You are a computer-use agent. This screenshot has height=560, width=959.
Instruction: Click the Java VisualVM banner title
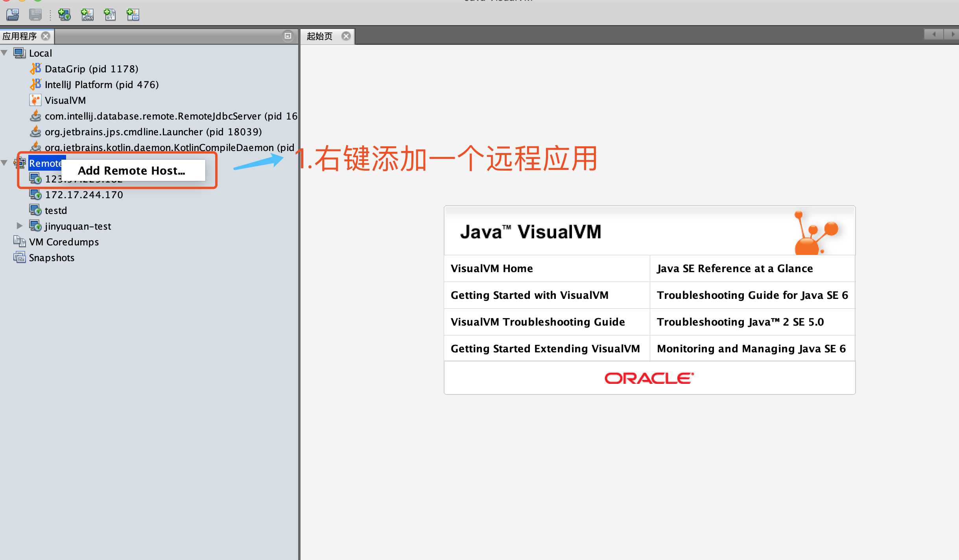point(531,231)
